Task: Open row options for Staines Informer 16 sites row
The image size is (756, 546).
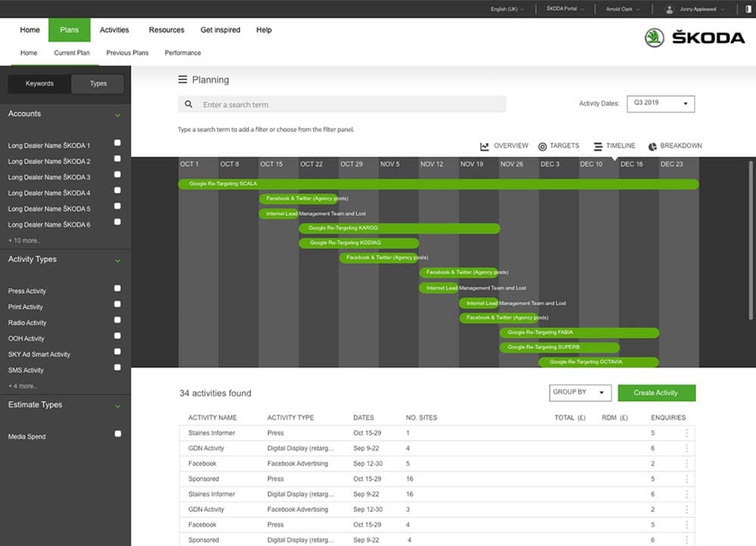Action: click(686, 495)
